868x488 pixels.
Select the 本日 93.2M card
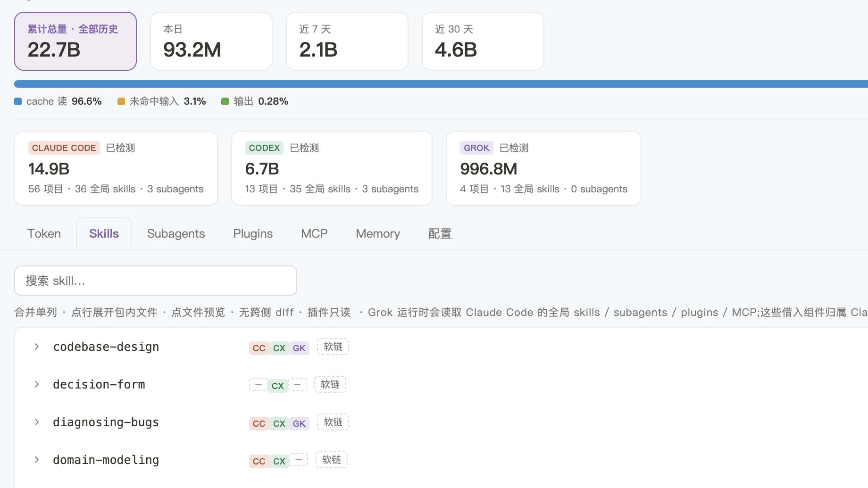pyautogui.click(x=211, y=41)
